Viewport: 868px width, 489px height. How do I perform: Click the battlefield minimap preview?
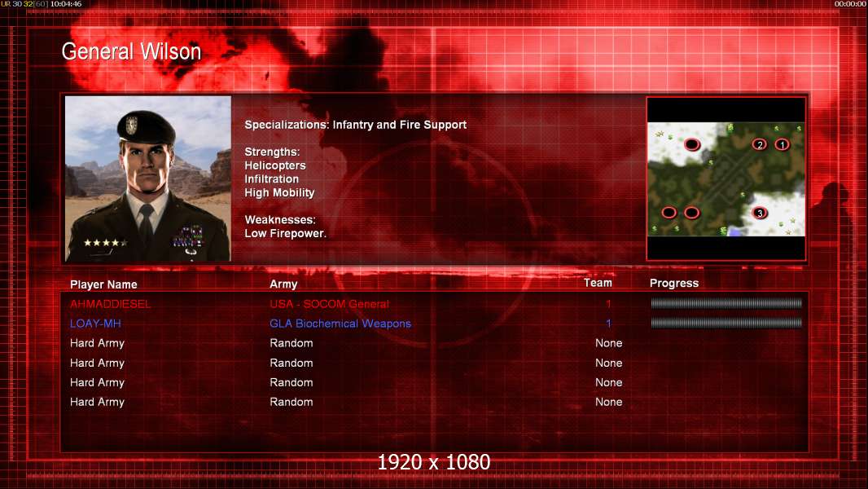(x=726, y=178)
